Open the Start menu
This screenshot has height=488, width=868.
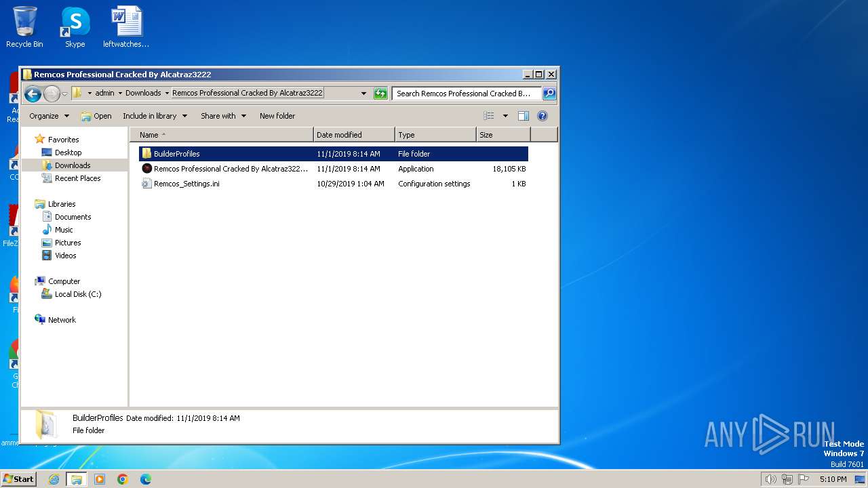[x=19, y=479]
